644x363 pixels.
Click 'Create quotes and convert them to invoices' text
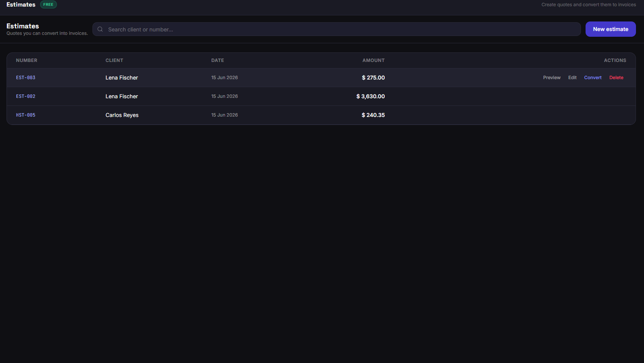pyautogui.click(x=588, y=5)
